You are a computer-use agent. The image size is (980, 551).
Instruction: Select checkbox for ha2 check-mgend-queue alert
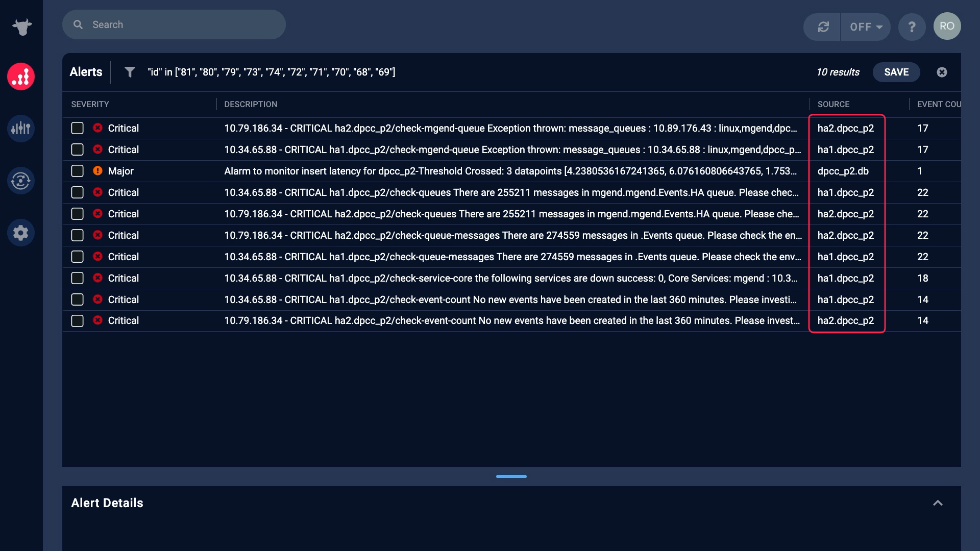tap(77, 128)
